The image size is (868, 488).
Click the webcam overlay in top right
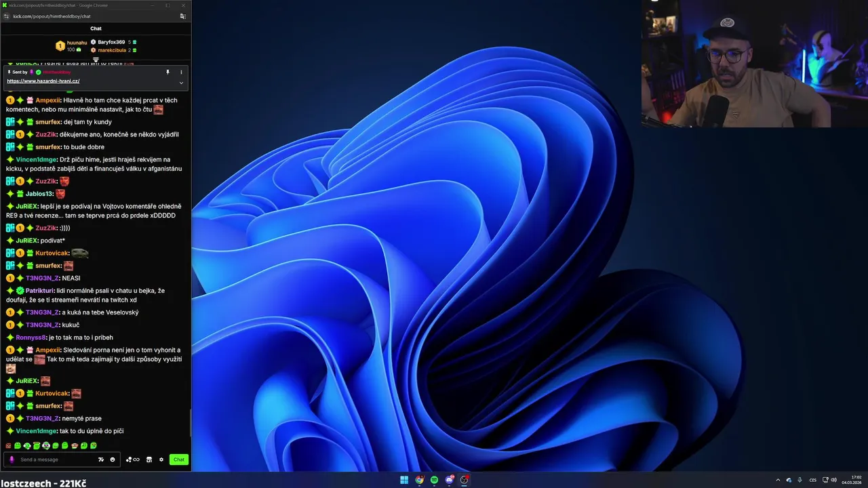(x=755, y=64)
